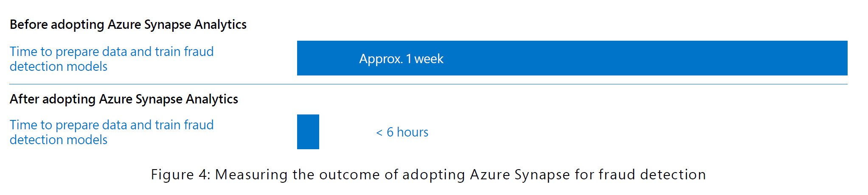
Task: Select the "< 6 hours" label
Action: tap(402, 132)
